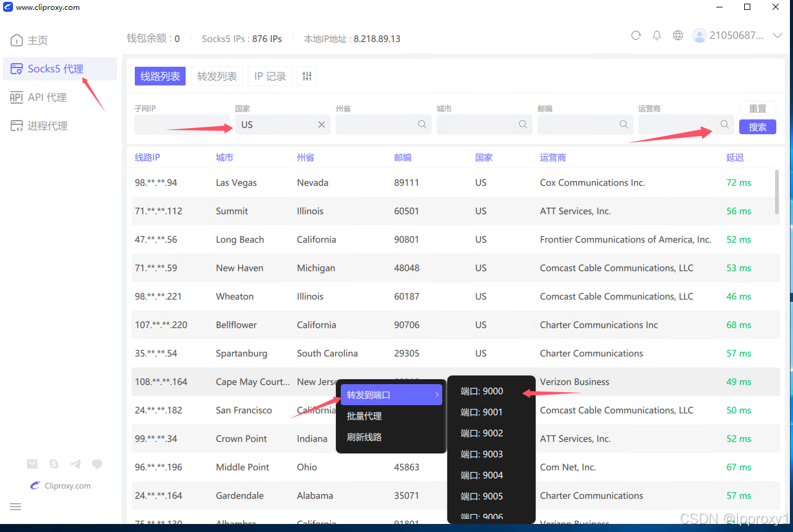Click the refresh icon in header
Viewport: 793px width, 532px height.
click(x=636, y=36)
